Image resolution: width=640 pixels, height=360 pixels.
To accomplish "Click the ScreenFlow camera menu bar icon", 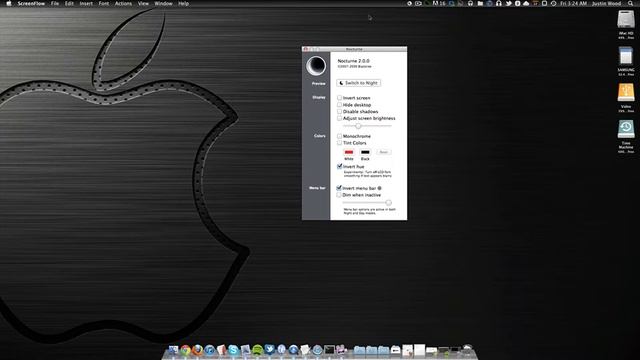I will click(x=418, y=3).
